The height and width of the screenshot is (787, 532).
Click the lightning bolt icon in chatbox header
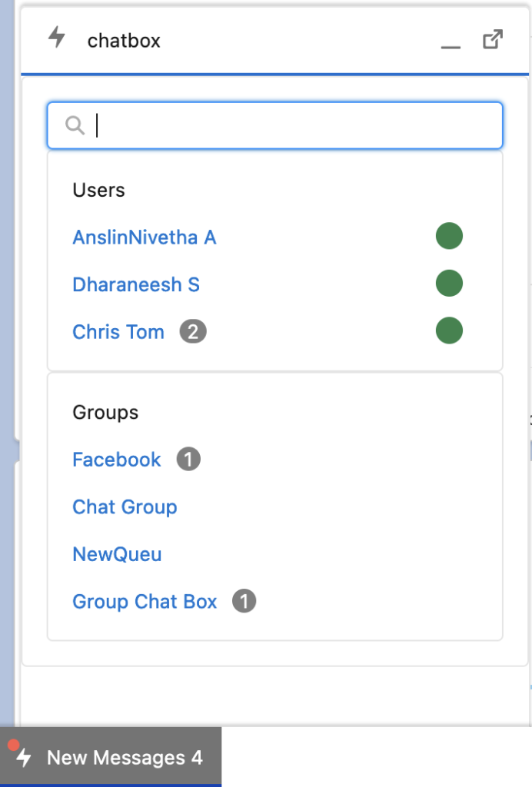point(58,38)
